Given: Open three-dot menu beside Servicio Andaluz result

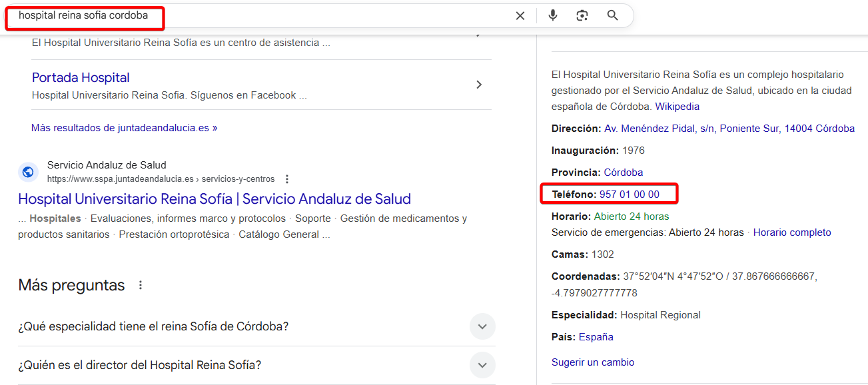Looking at the screenshot, I should (287, 179).
